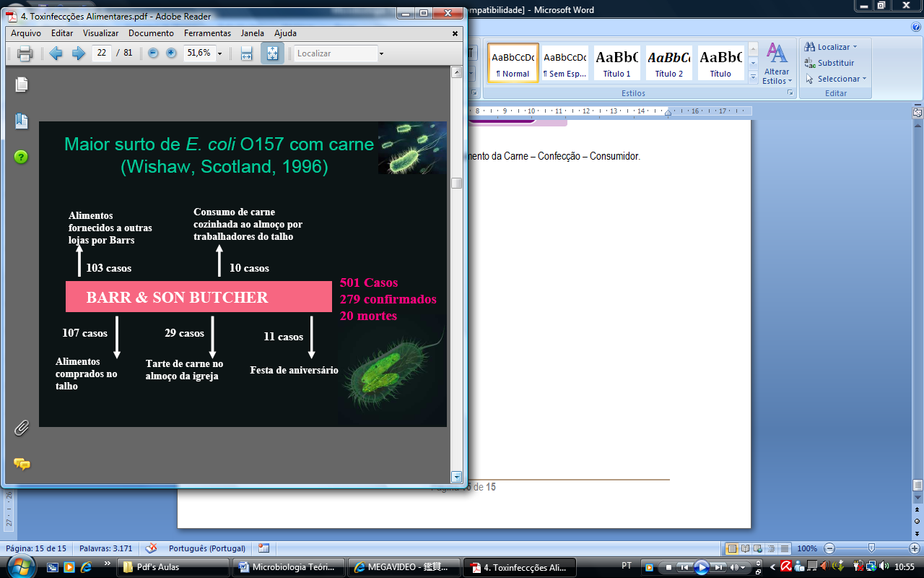
Task: Open the Estilos dialog launcher
Action: point(790,93)
